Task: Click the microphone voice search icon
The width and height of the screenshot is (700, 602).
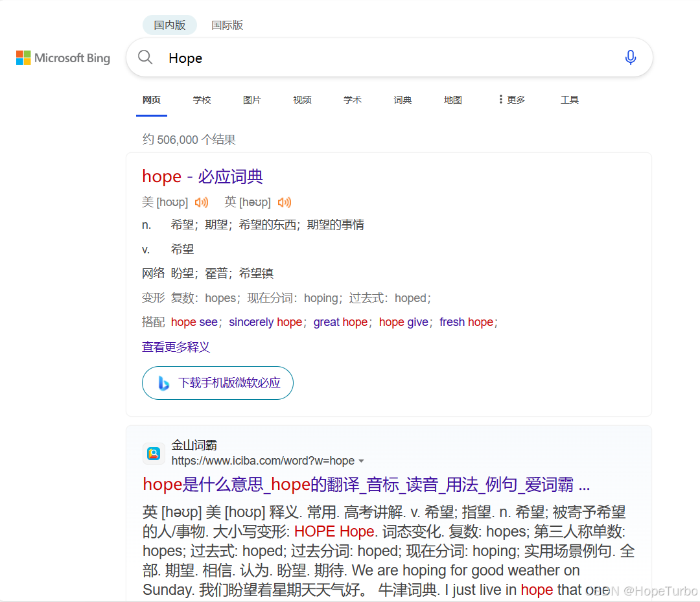Action: [x=630, y=57]
